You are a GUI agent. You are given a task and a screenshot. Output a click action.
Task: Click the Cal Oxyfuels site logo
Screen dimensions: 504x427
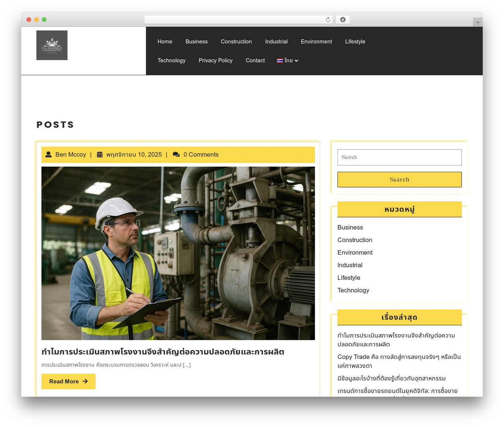pyautogui.click(x=52, y=45)
